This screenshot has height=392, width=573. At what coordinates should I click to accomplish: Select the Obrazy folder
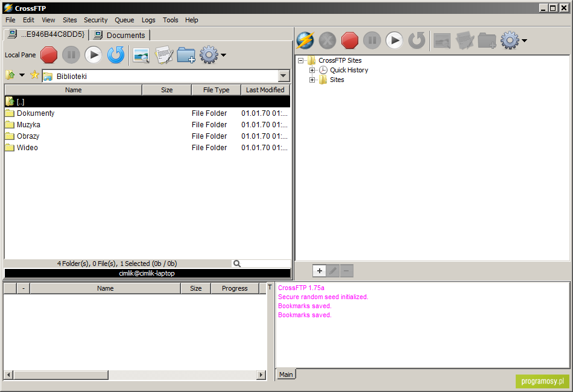pyautogui.click(x=147, y=136)
